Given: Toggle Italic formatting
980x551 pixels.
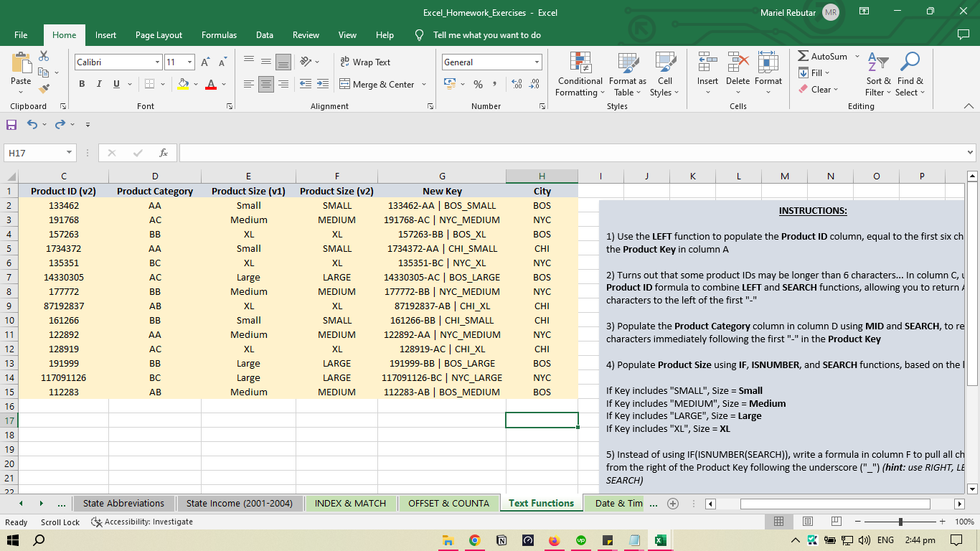Looking at the screenshot, I should [x=99, y=84].
